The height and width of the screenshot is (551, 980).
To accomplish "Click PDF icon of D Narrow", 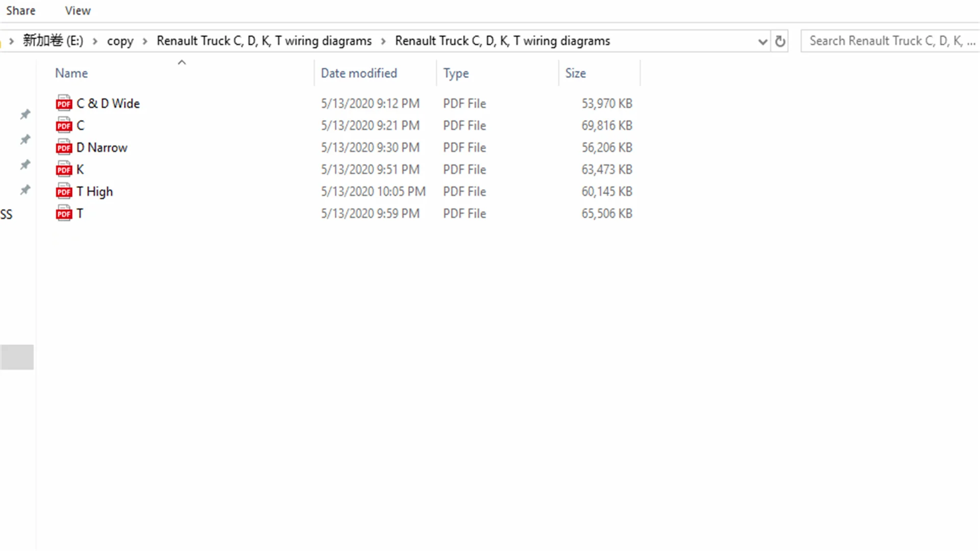I will [64, 147].
